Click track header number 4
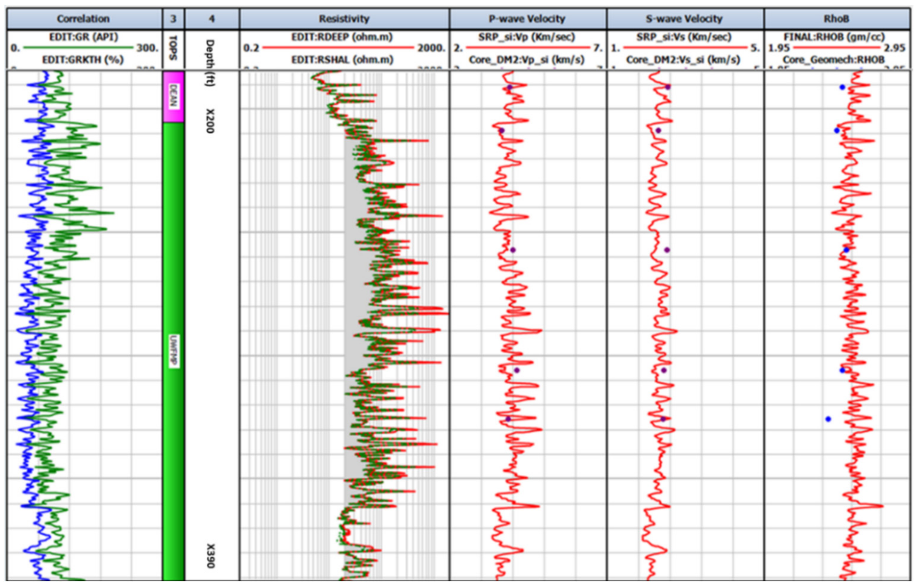 pos(212,19)
